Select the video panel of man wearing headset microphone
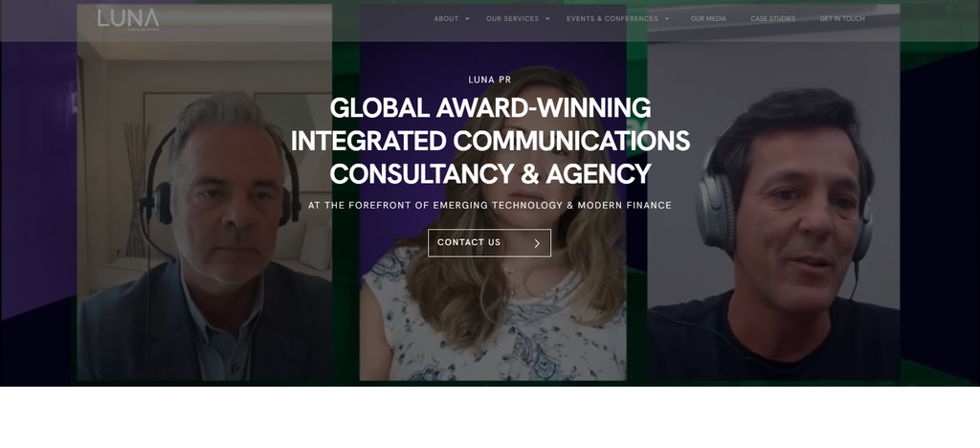The width and height of the screenshot is (980, 448). point(205,192)
